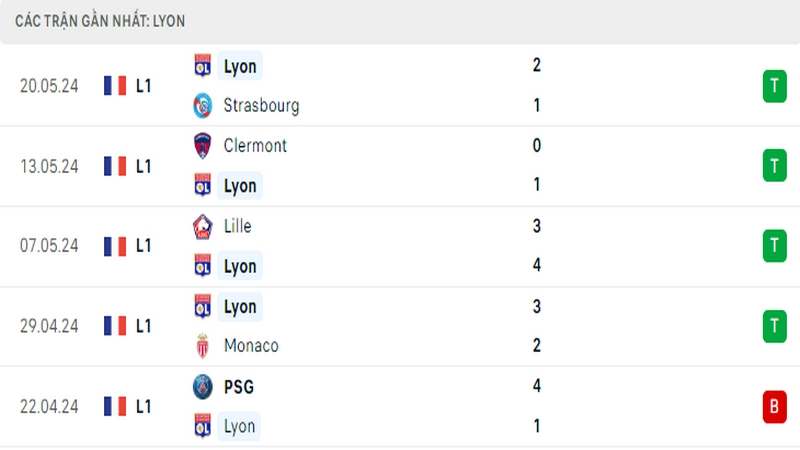The image size is (800, 450).
Task: Click the 'Các trận gần nhất: Lyon' header
Action: (x=100, y=21)
